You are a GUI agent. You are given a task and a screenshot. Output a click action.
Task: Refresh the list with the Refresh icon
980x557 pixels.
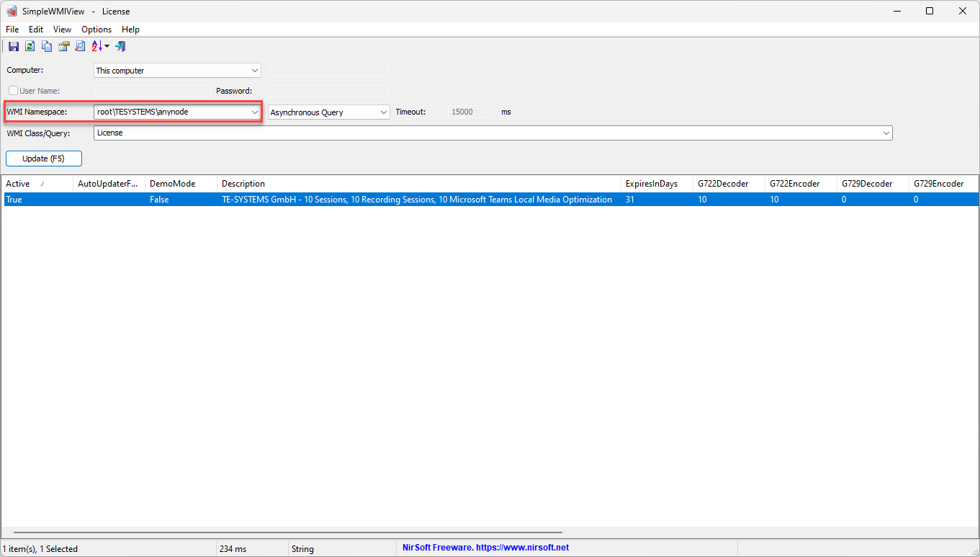[30, 46]
